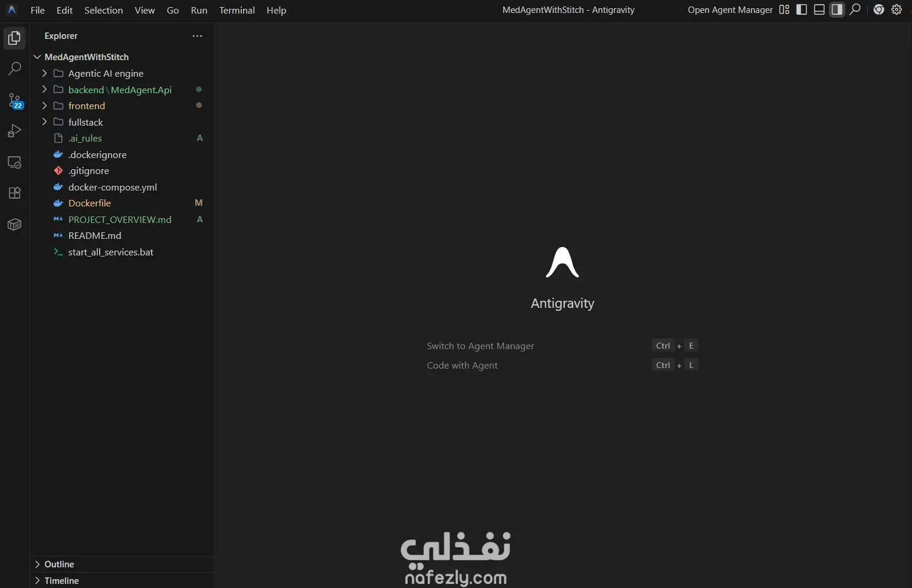Viewport: 912px width, 588px height.
Task: Open the File menu
Action: 38,10
